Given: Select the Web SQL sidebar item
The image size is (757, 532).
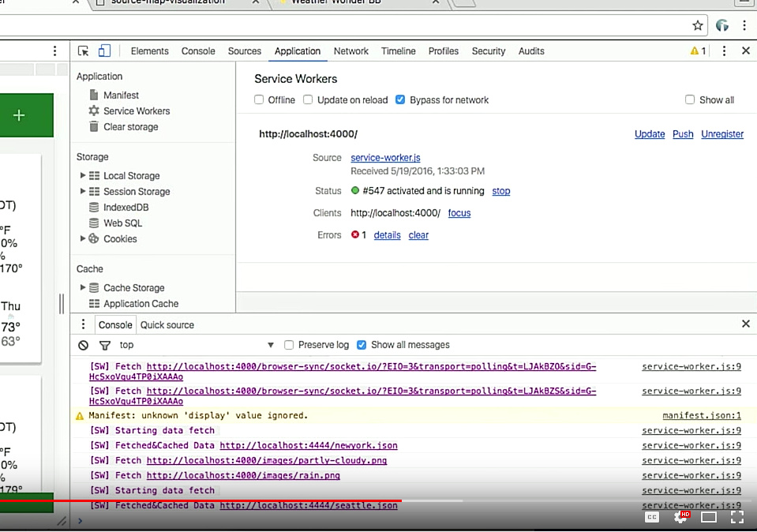Looking at the screenshot, I should pos(122,223).
